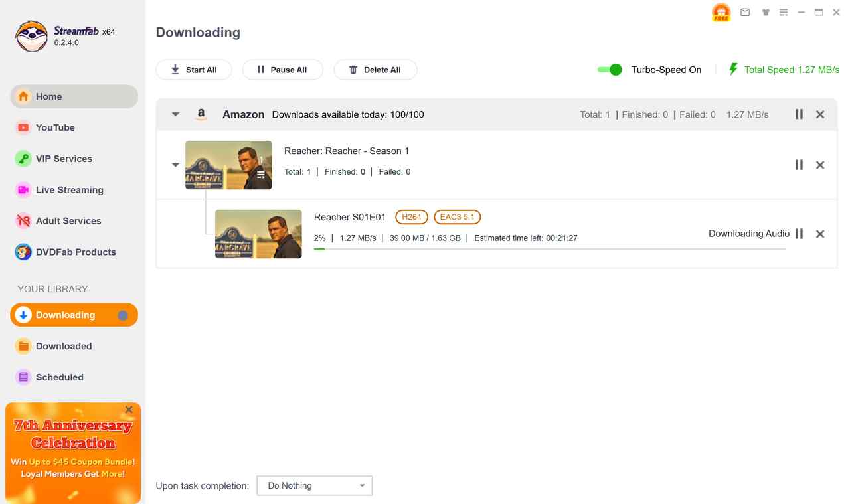Open the Home sidebar section

74,96
